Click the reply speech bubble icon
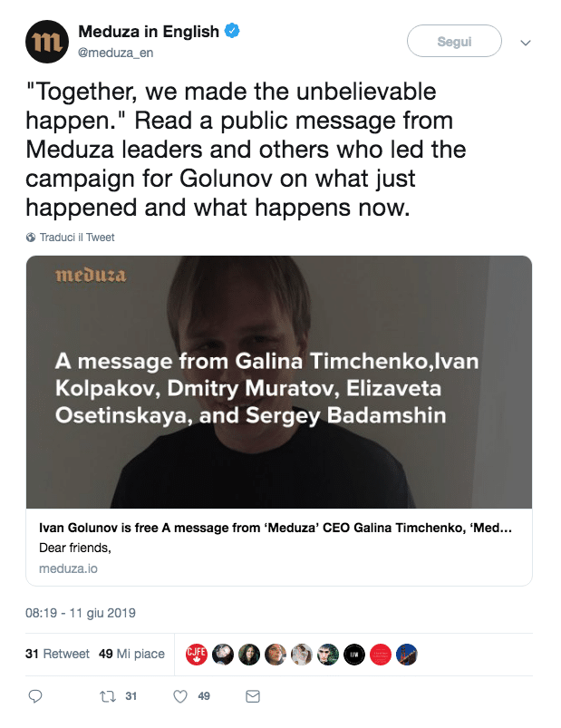Screen dimensions: 561x728 coord(35,696)
